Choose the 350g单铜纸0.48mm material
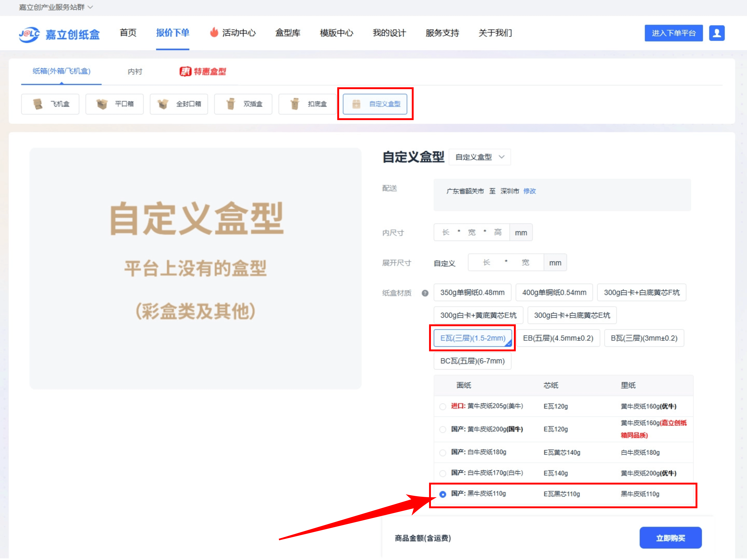Image resolution: width=747 pixels, height=560 pixels. [x=472, y=292]
